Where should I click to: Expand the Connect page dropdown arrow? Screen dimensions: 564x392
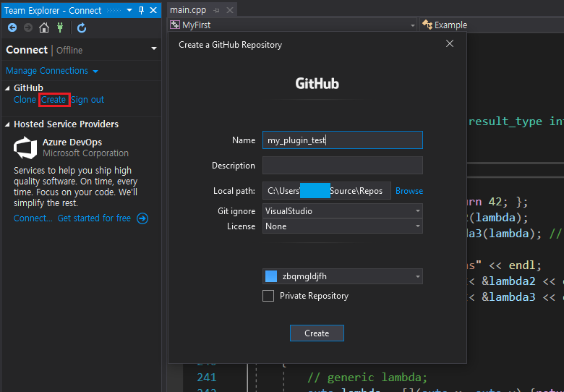[154, 48]
